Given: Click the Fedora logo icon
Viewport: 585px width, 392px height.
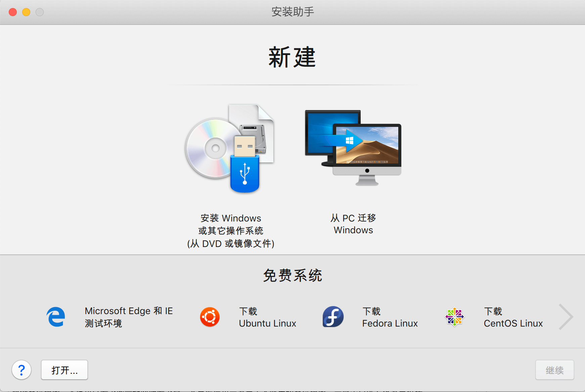Looking at the screenshot, I should coord(333,316).
